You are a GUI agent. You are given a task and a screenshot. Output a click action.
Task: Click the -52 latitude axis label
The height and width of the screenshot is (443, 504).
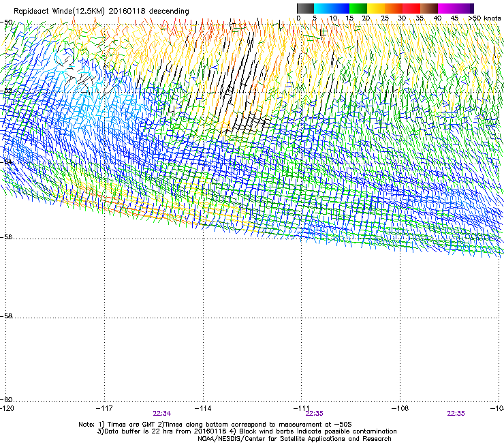point(6,91)
